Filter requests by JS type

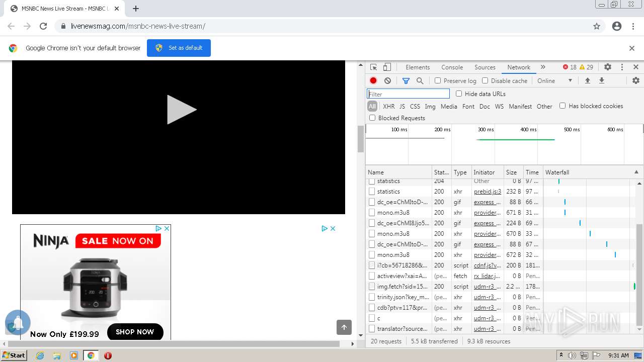coord(402,106)
